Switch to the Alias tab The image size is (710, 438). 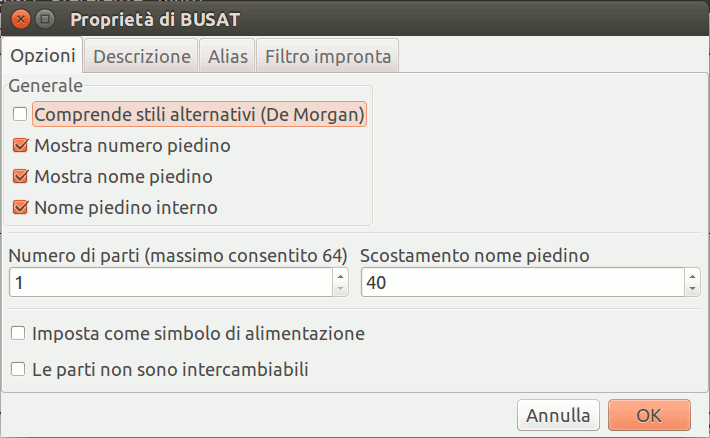pyautogui.click(x=228, y=56)
